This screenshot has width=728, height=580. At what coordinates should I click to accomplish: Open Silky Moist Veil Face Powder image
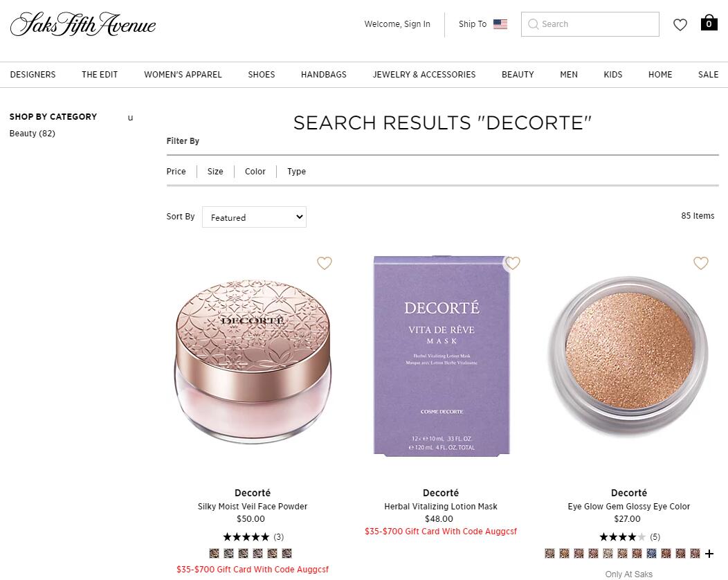coord(253,362)
